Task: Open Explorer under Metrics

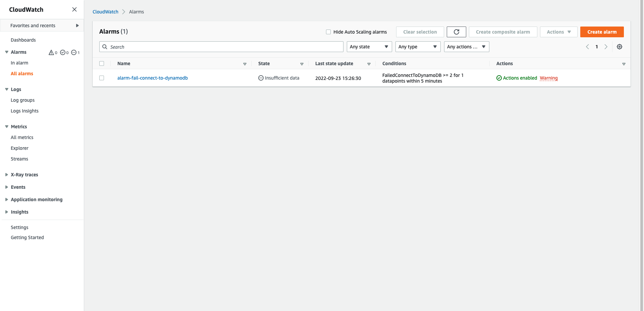Action: (x=19, y=148)
